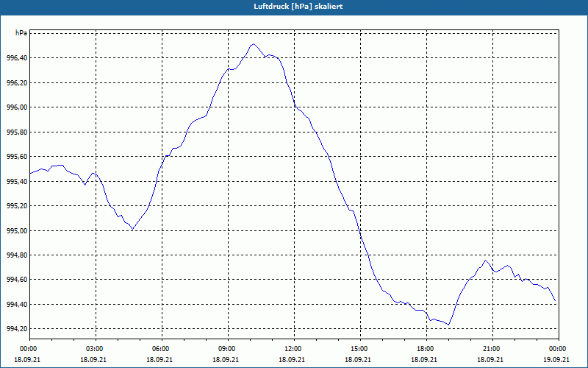This screenshot has width=588, height=368.
Task: Click the 995,20 y-axis value
Action: (x=17, y=206)
